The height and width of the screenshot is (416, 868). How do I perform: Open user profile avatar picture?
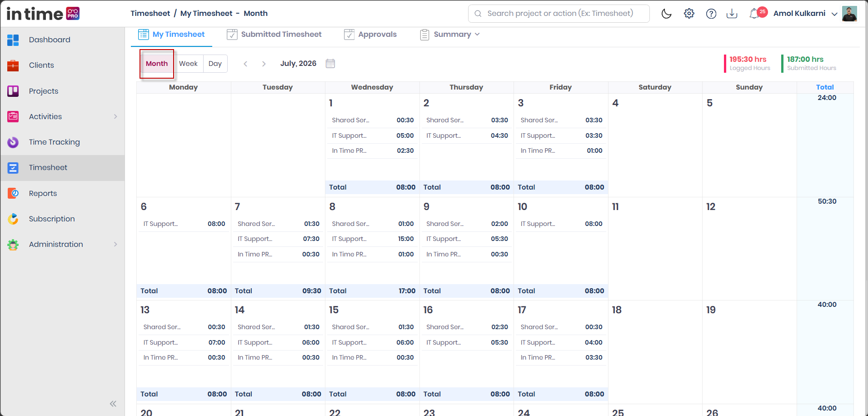849,14
